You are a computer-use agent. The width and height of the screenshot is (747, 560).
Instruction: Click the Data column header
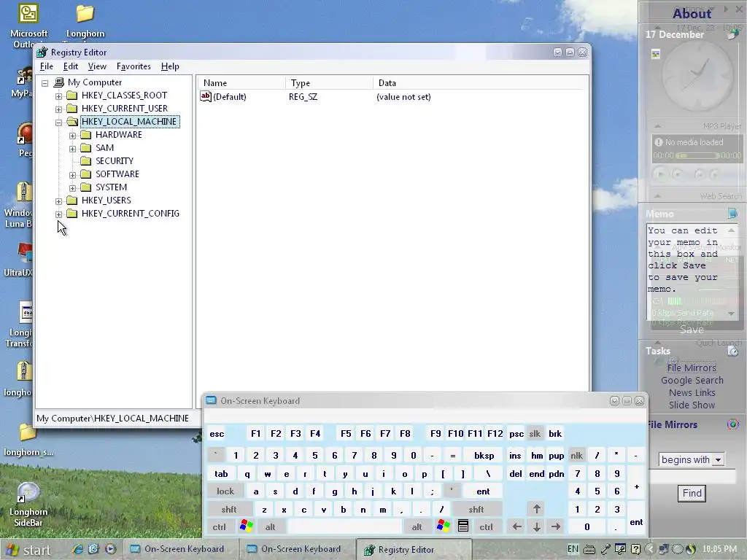coord(480,83)
